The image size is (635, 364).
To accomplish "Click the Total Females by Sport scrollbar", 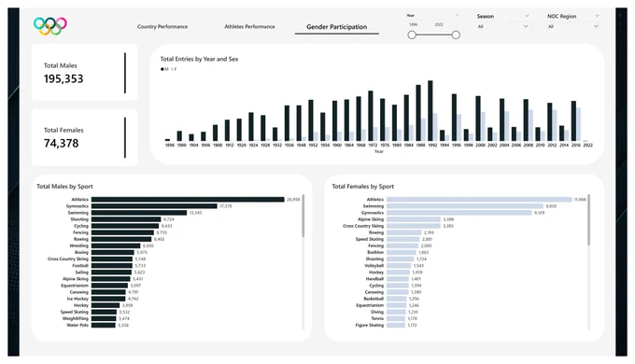I will click(589, 219).
